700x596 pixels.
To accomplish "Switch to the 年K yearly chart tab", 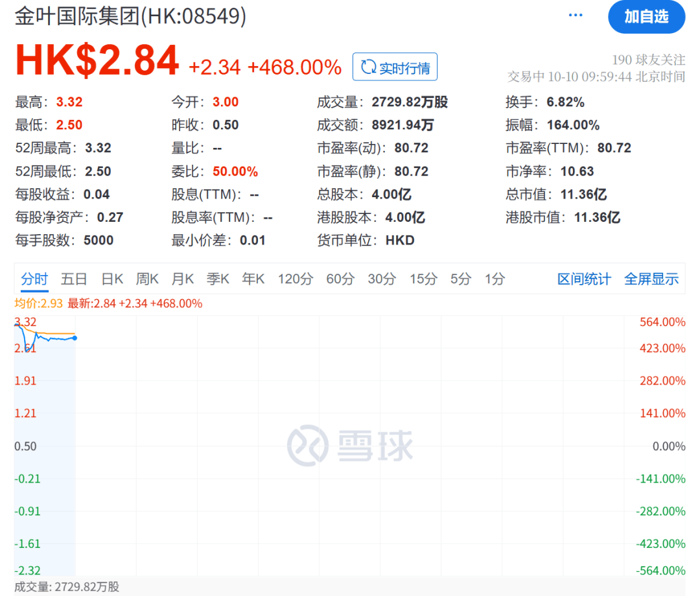I will [253, 278].
